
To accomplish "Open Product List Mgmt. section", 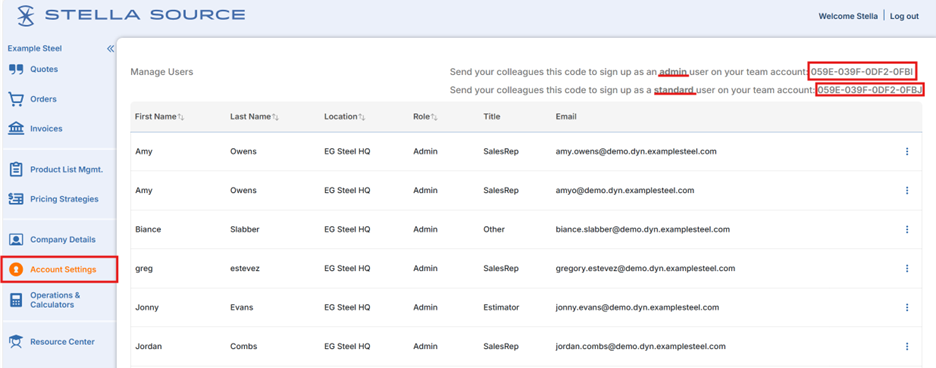I will (67, 170).
